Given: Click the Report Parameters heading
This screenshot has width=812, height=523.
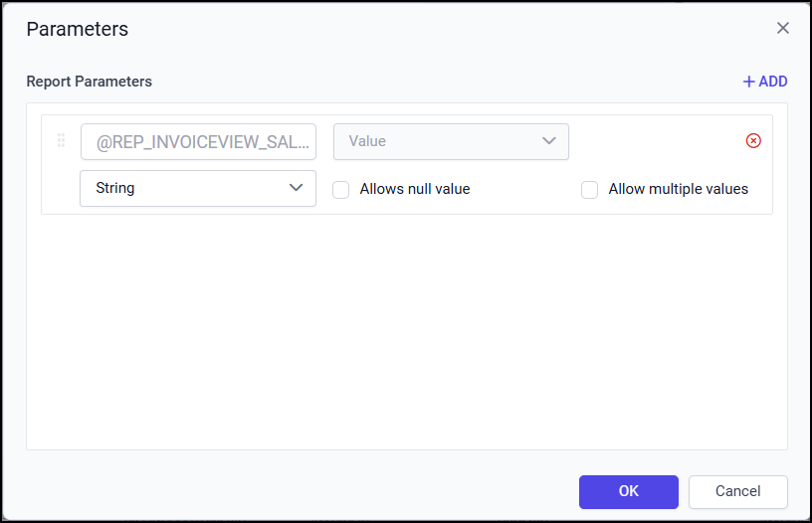Looking at the screenshot, I should pos(90,82).
